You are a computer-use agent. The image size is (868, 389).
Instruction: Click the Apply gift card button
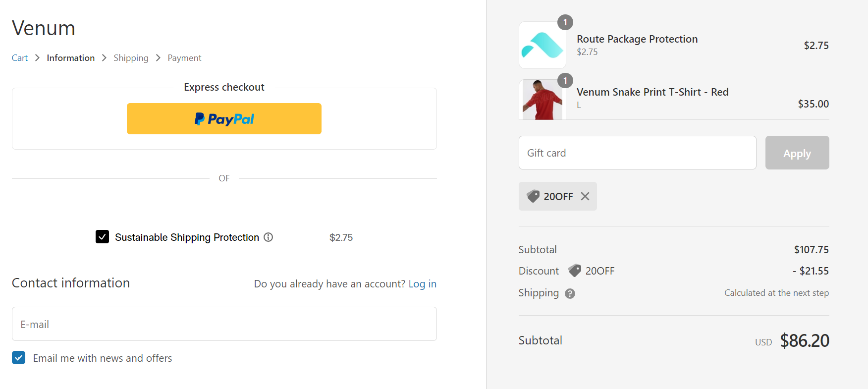point(797,153)
